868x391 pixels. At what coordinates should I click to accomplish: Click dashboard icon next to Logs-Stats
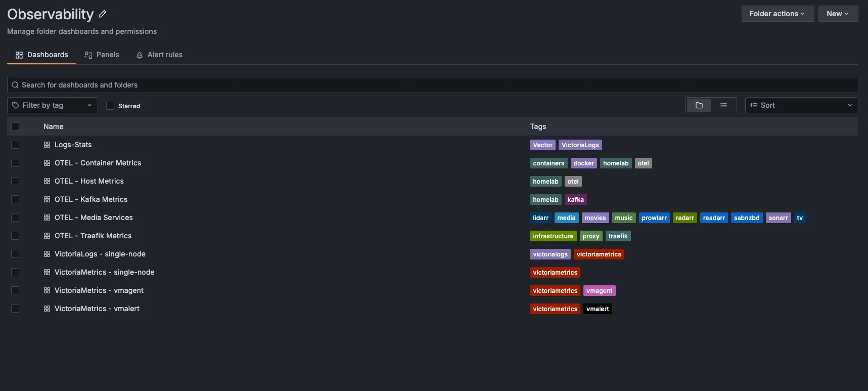point(47,145)
